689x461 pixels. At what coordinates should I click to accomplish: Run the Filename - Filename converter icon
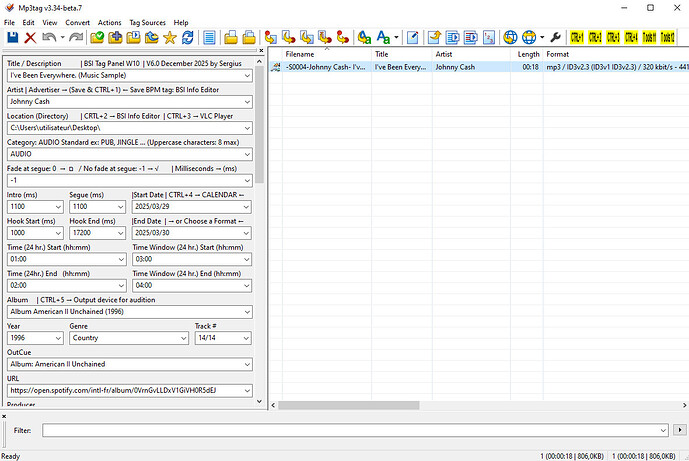(x=307, y=38)
